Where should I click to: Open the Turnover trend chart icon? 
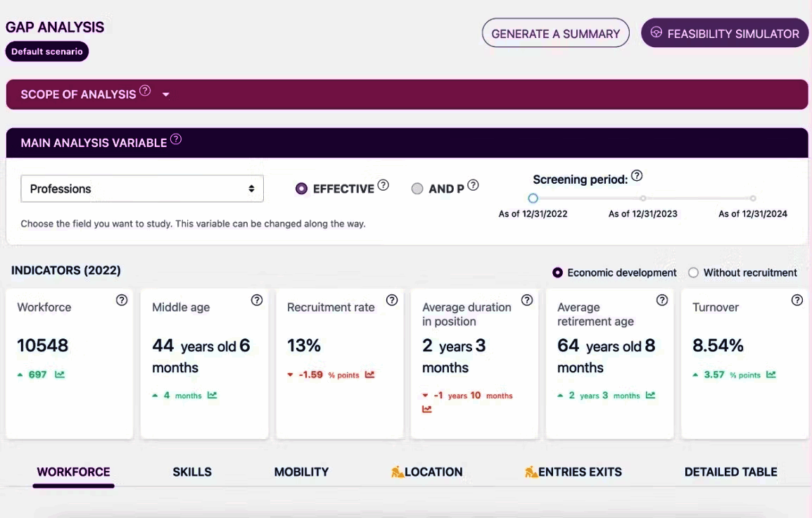coord(772,374)
